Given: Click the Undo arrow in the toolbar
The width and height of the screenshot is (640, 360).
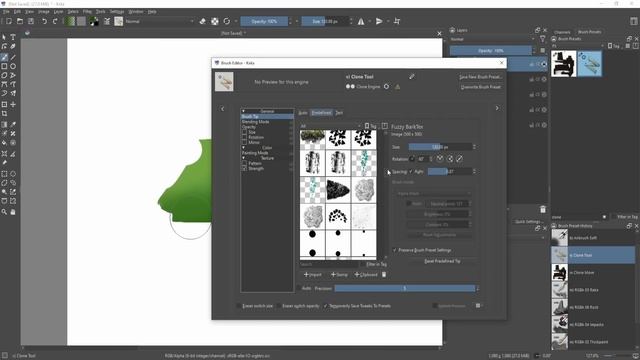Looking at the screenshot, I should (44, 21).
